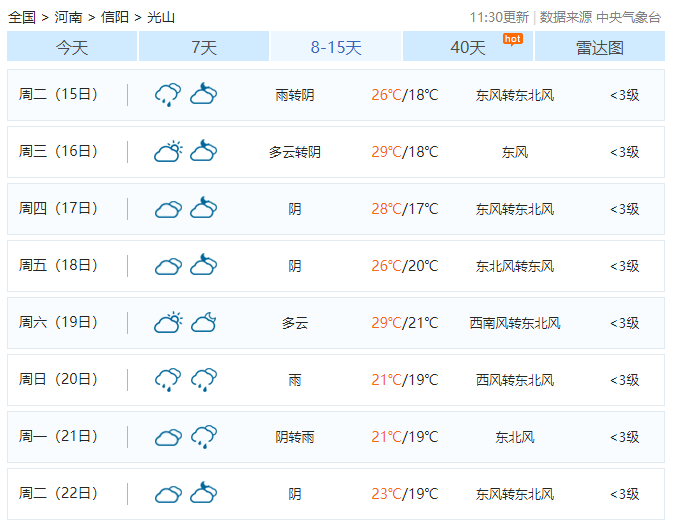Open the 河南 province breadcrumb link
This screenshot has width=673, height=526.
68,17
